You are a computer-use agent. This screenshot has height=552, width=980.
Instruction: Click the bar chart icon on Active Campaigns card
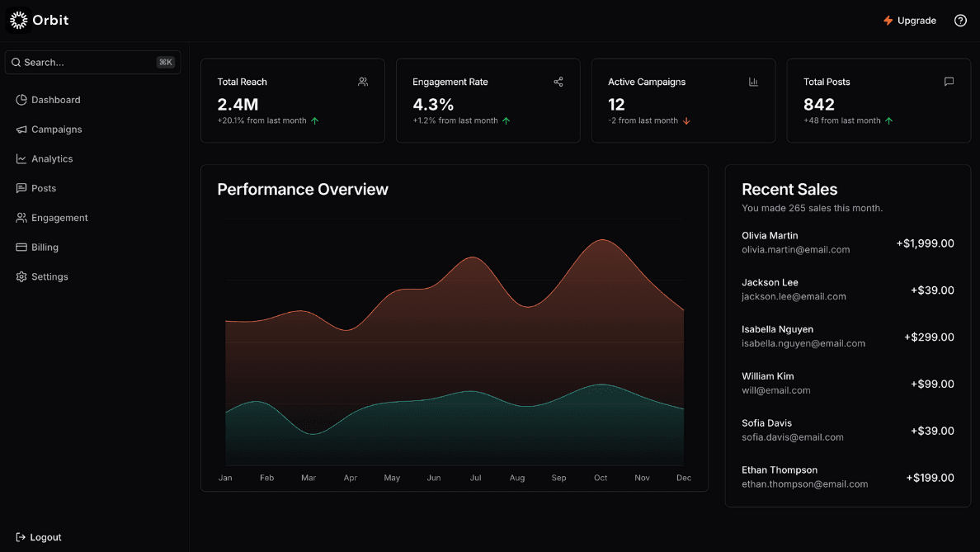click(753, 82)
